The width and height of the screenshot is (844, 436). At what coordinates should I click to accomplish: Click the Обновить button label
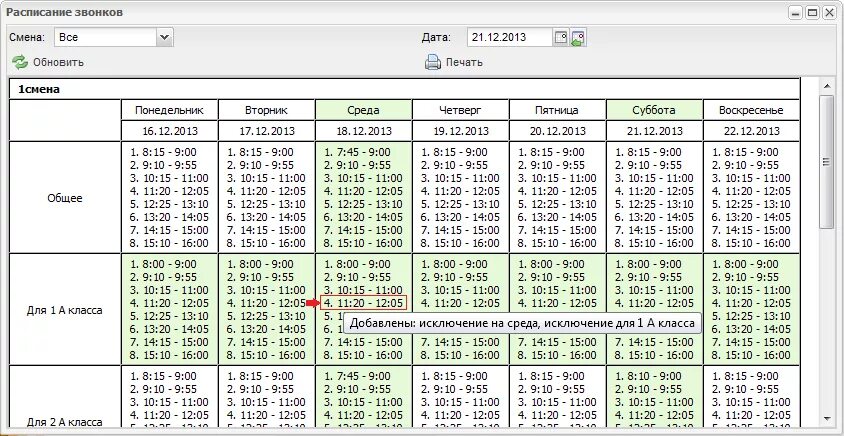coord(58,62)
